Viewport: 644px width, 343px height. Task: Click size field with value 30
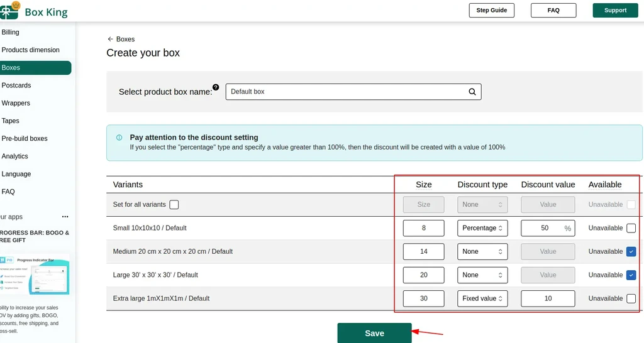(x=423, y=298)
